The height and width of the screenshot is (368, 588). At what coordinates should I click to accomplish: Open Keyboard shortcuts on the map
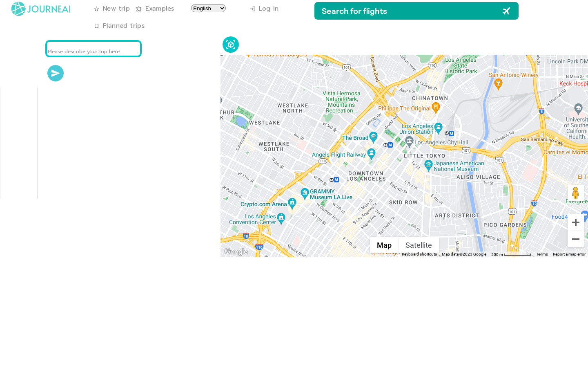tap(419, 254)
